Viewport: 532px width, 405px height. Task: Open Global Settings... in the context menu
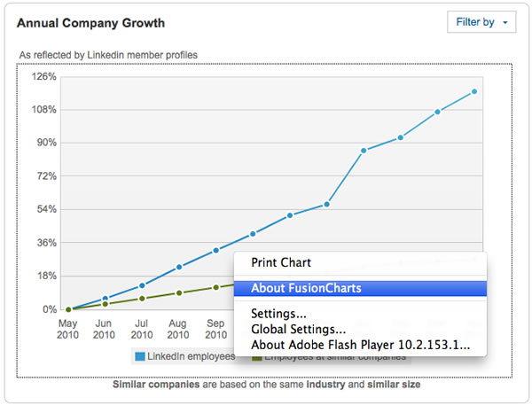298,329
